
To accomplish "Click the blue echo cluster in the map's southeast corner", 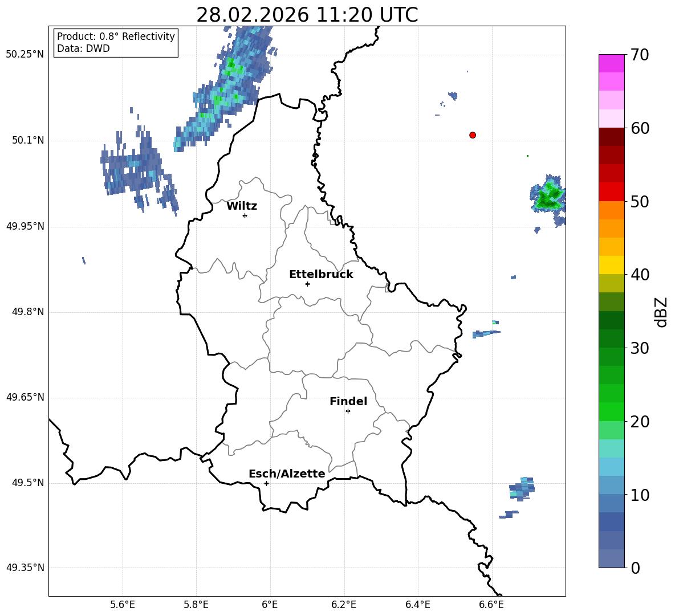I will coord(522,489).
